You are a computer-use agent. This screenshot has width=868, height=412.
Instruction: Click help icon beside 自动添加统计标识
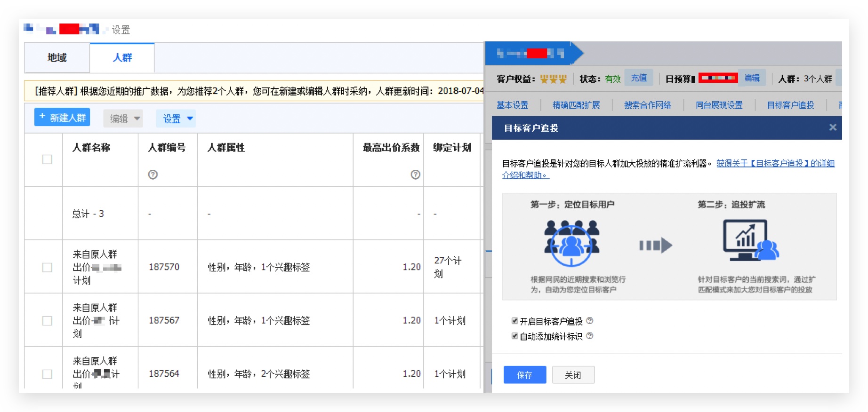[x=590, y=336]
